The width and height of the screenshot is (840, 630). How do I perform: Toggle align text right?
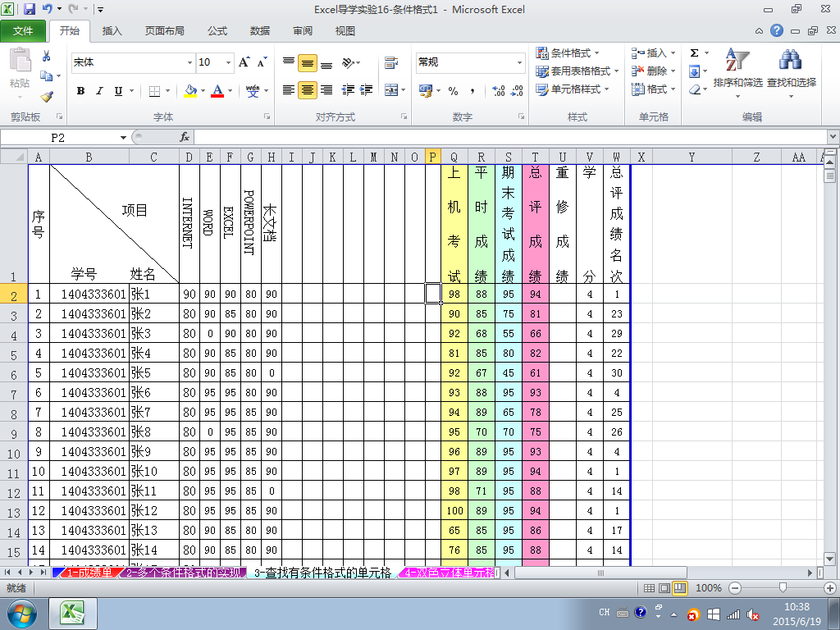coord(326,90)
